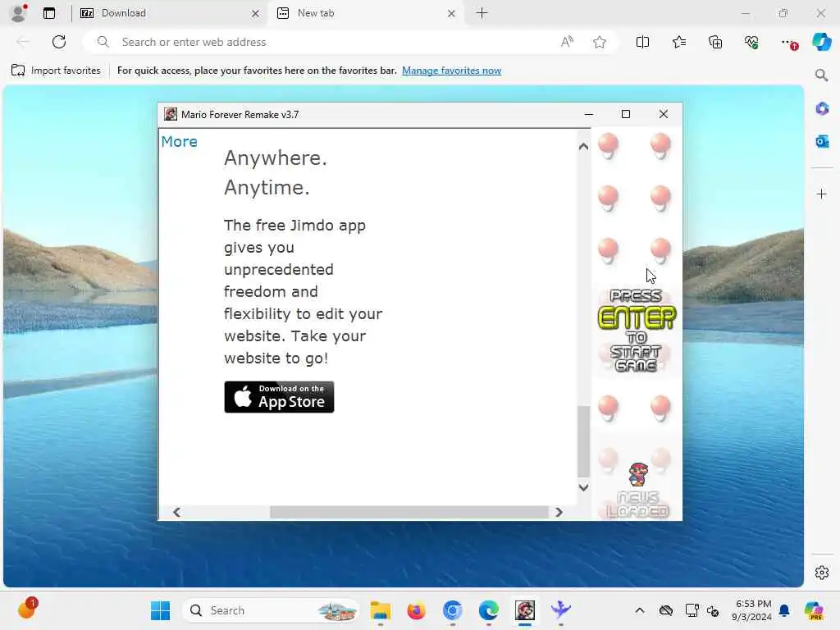Select Mario Forever taskbar icon
This screenshot has width=840, height=630.
pyautogui.click(x=525, y=610)
